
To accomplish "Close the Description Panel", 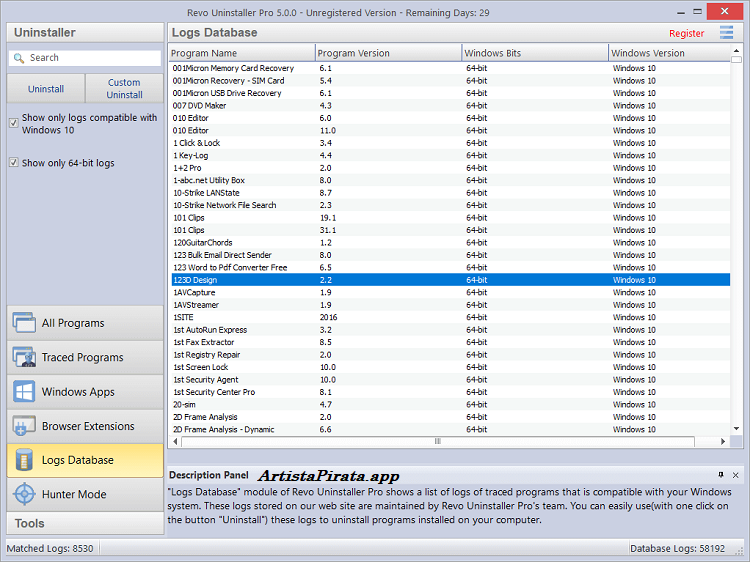I will 736,475.
